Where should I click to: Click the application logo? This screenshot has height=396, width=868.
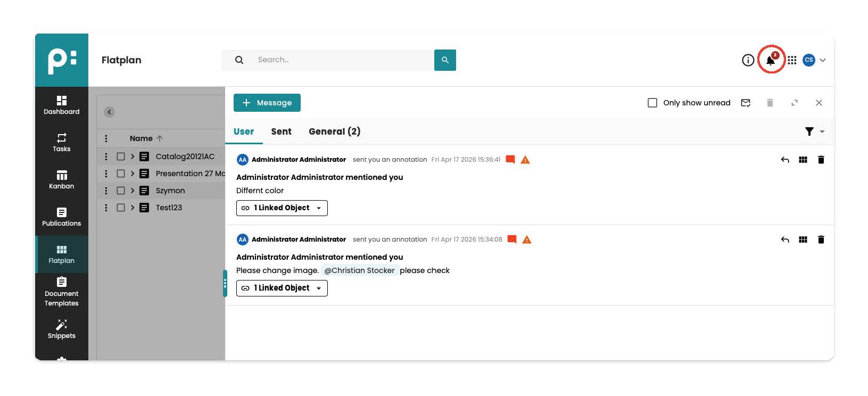pyautogui.click(x=62, y=60)
